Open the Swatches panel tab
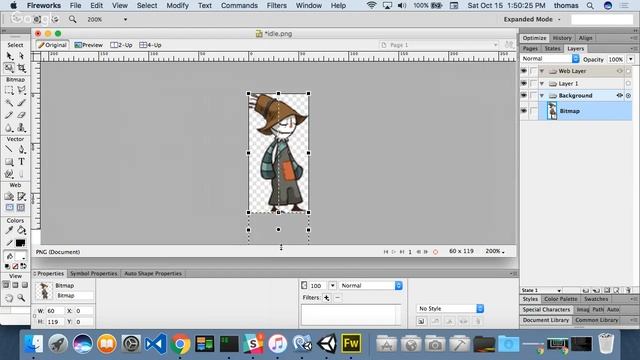Image resolution: width=640 pixels, height=360 pixels. pyautogui.click(x=596, y=299)
